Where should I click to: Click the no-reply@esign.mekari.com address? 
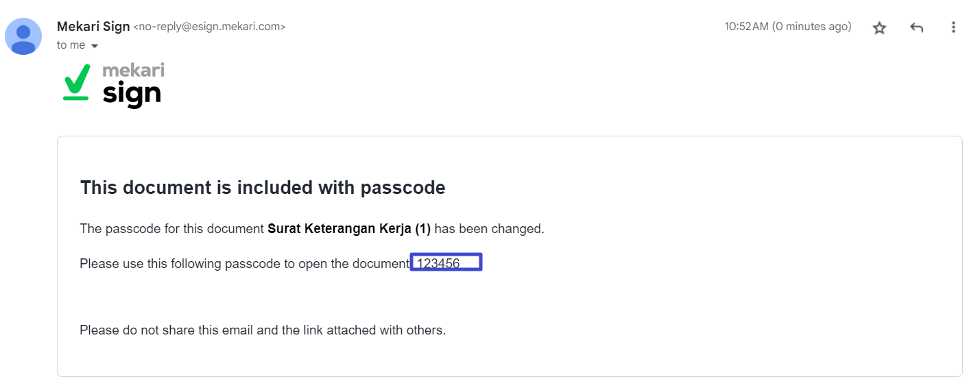click(209, 27)
